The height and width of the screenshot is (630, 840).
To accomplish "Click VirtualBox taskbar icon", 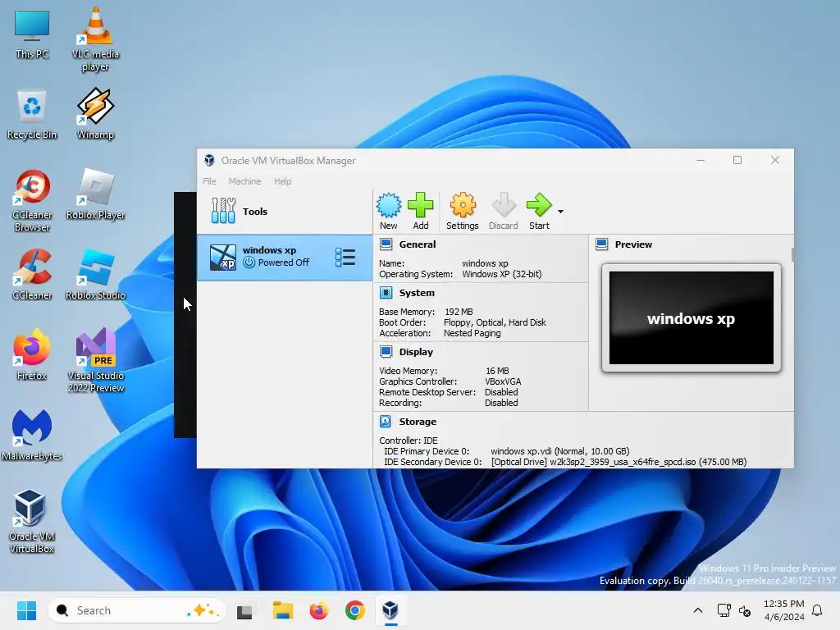I will (x=390, y=610).
